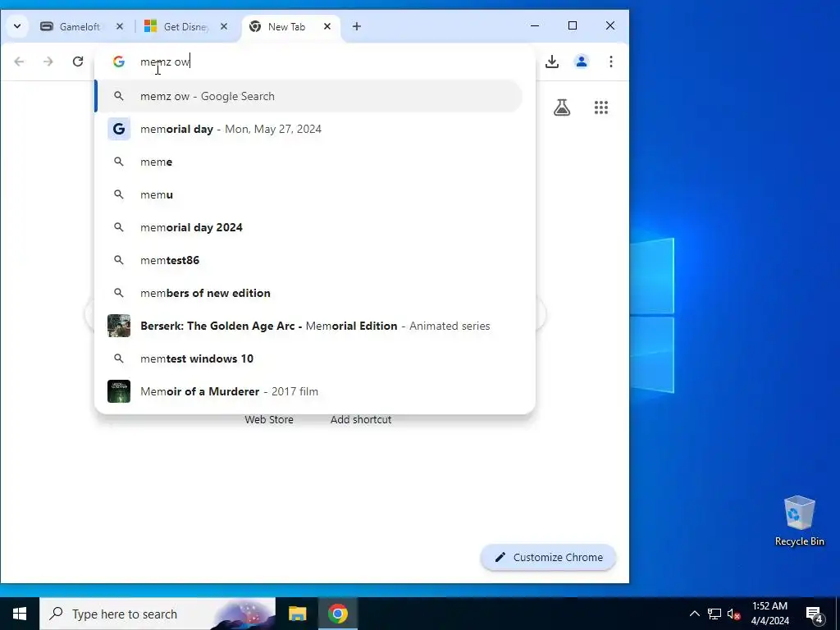Go forward with the forward arrow

(x=48, y=62)
